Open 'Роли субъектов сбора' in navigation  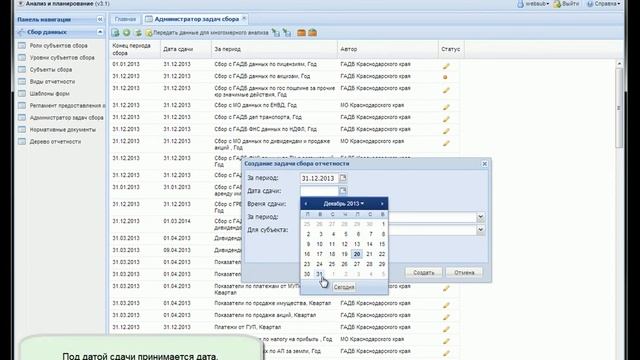click(x=58, y=46)
